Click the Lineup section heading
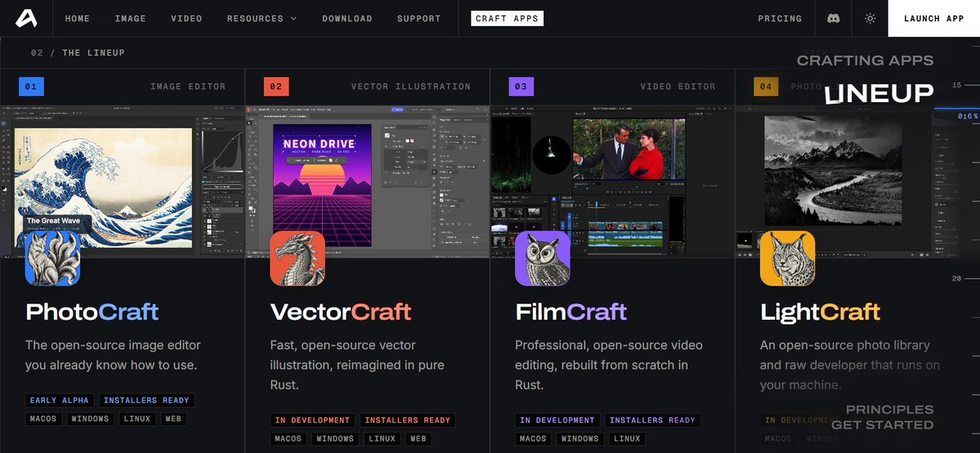The width and height of the screenshot is (980, 453). (879, 93)
